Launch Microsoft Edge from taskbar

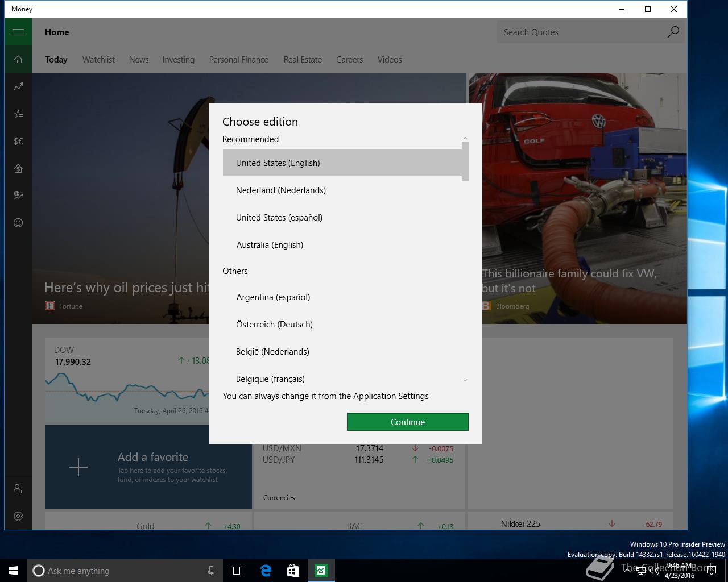(265, 571)
